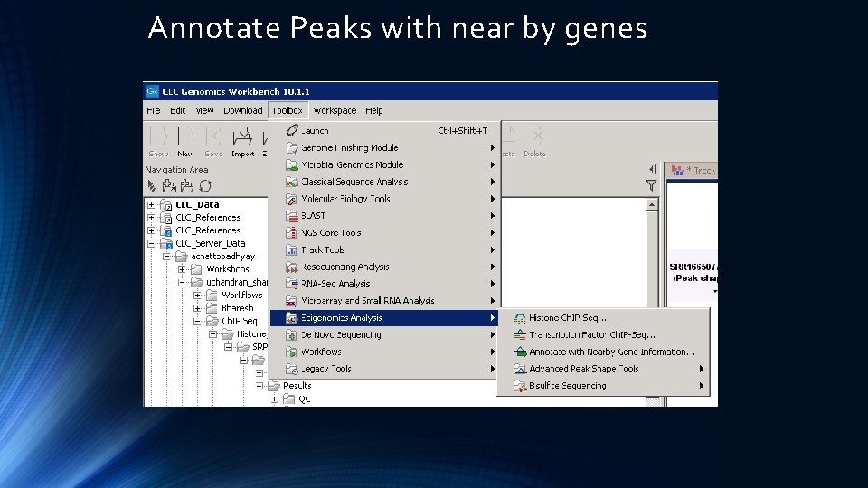Open the View menu

pyautogui.click(x=204, y=110)
